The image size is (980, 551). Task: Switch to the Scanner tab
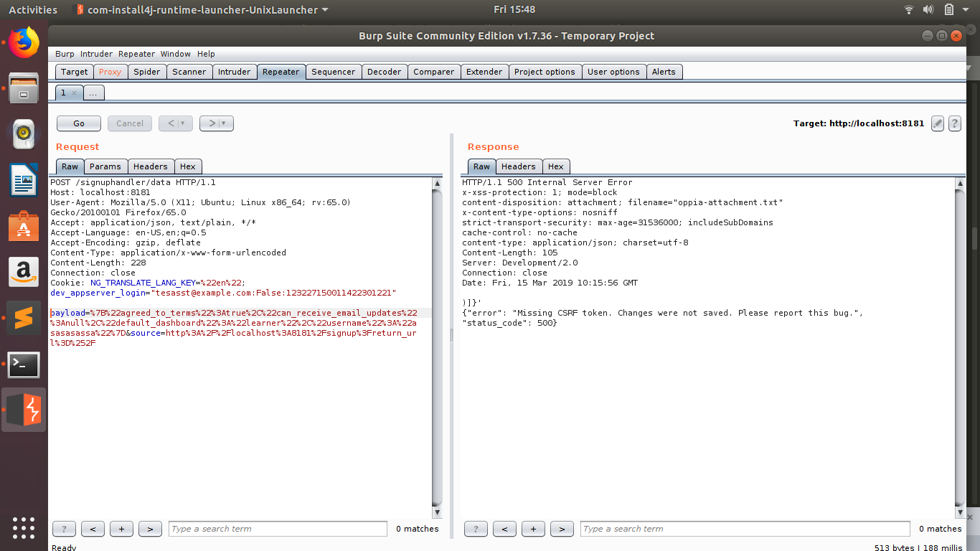click(189, 72)
